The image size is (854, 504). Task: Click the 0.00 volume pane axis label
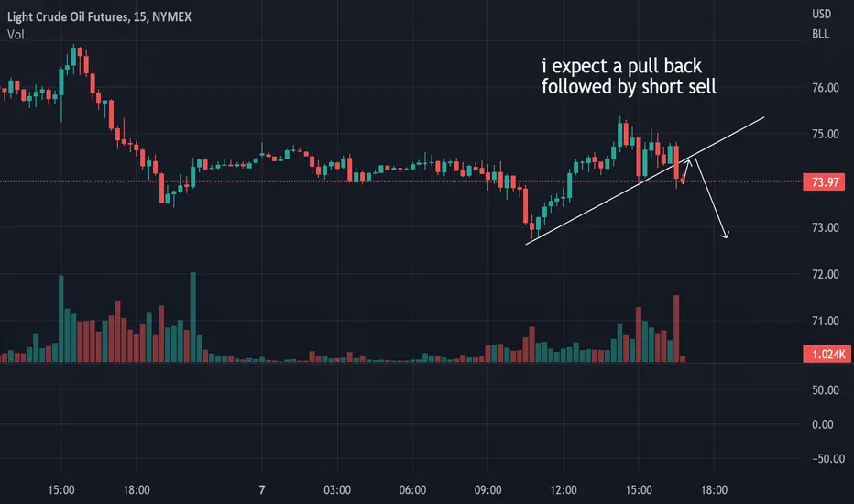tap(823, 424)
